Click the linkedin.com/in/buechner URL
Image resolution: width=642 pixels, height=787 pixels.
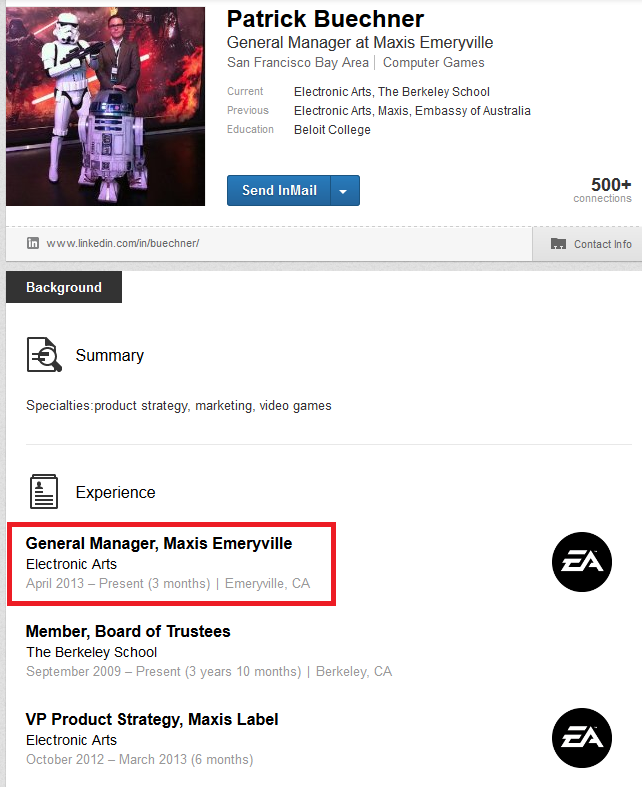(x=123, y=243)
